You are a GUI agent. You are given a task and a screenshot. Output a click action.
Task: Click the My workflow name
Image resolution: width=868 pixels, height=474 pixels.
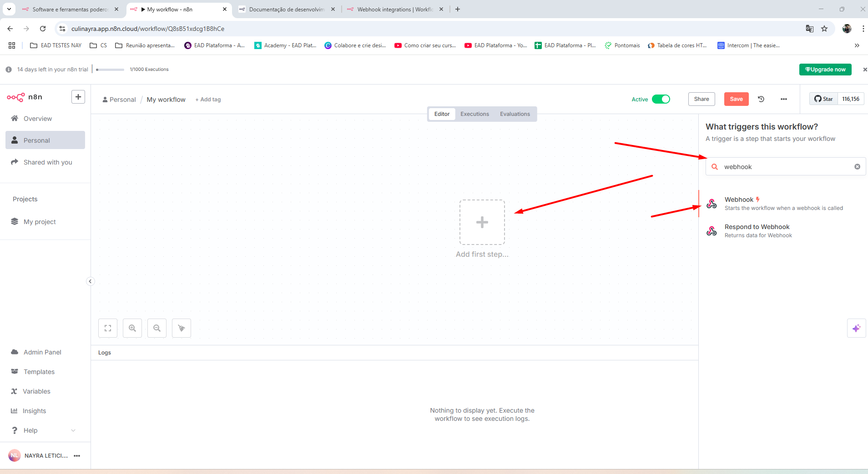166,100
